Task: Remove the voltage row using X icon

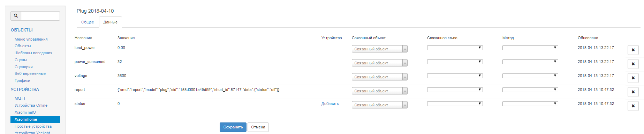Action: point(633,78)
